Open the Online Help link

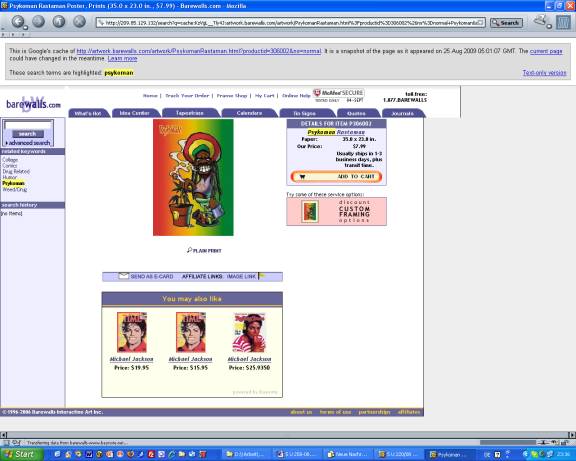point(296,96)
